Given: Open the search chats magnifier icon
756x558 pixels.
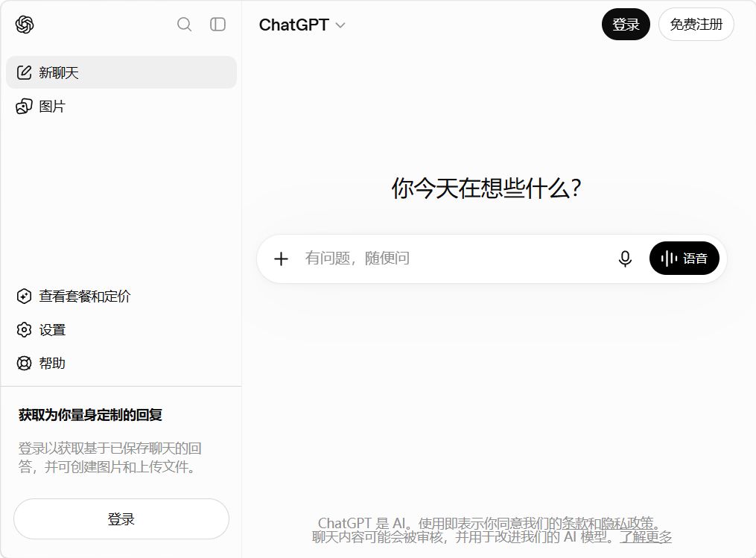Looking at the screenshot, I should coord(184,24).
